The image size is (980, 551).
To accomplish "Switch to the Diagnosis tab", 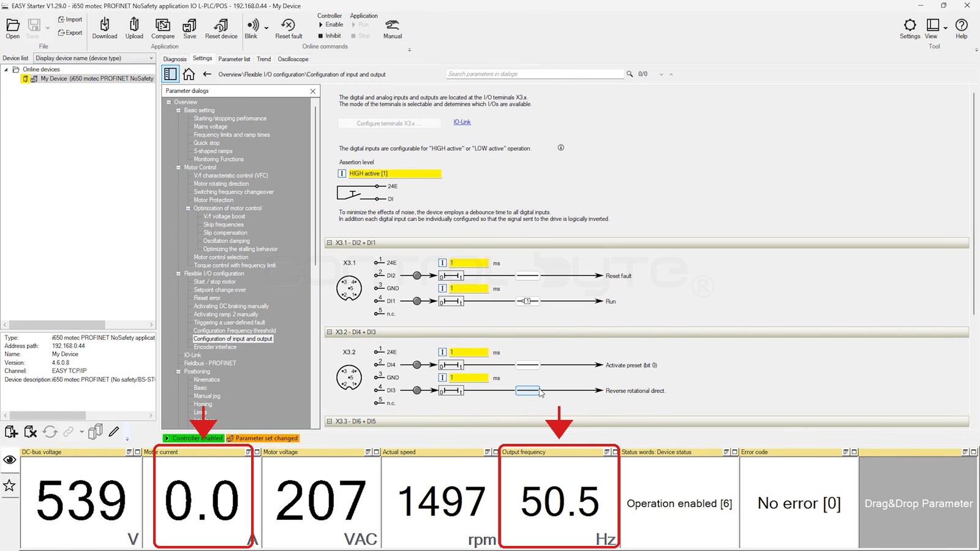I will coord(175,59).
